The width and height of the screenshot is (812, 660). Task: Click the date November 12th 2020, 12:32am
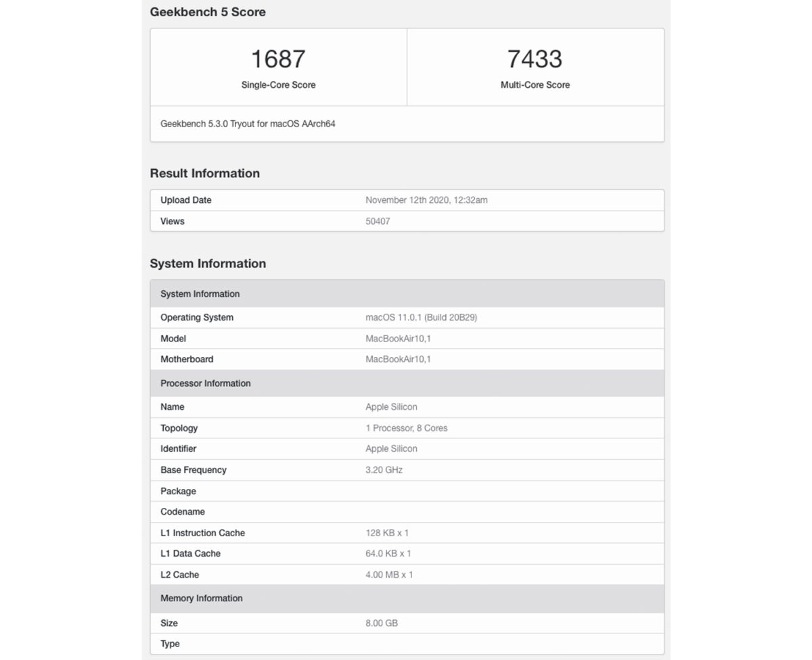pyautogui.click(x=426, y=200)
